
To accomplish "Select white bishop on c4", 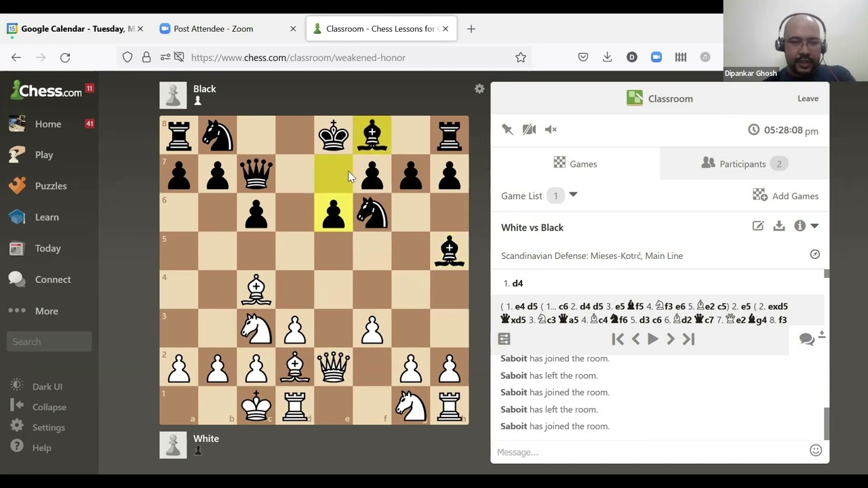I will point(256,289).
